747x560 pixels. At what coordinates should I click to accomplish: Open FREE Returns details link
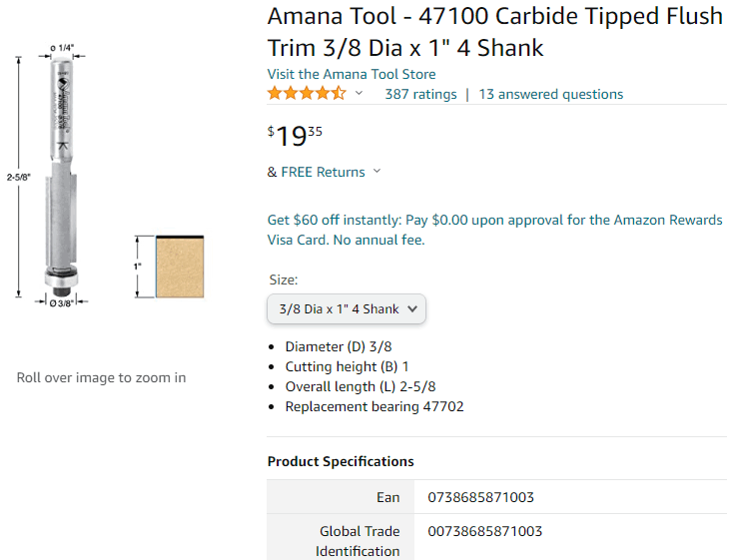coord(323,172)
